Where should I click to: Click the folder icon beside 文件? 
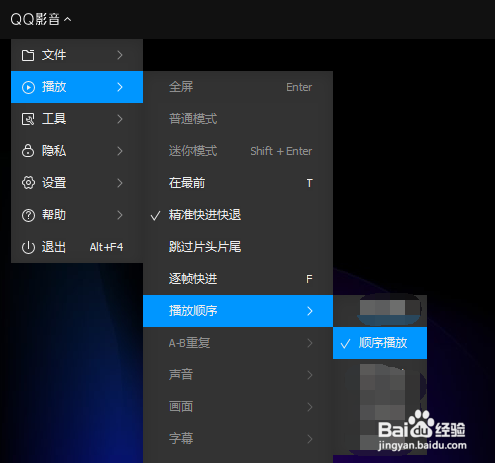coord(28,55)
